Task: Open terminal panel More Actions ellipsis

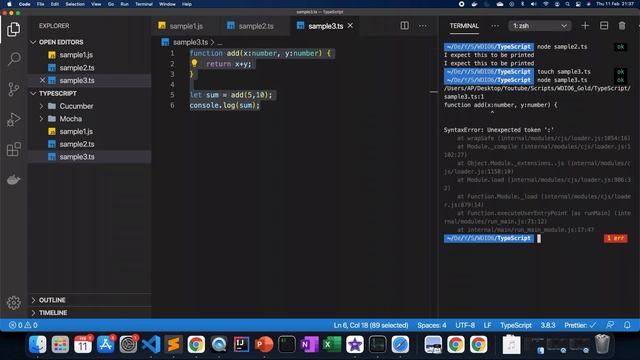Action: 495,26
